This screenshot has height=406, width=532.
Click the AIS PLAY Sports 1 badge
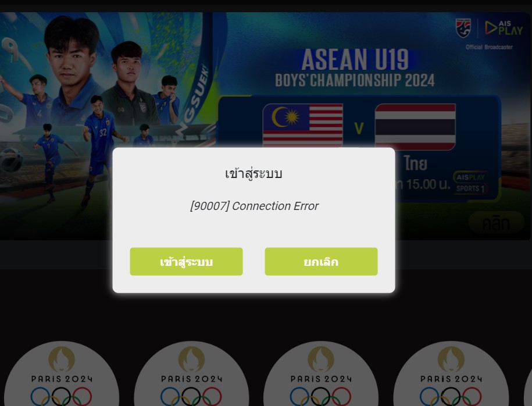pyautogui.click(x=470, y=183)
